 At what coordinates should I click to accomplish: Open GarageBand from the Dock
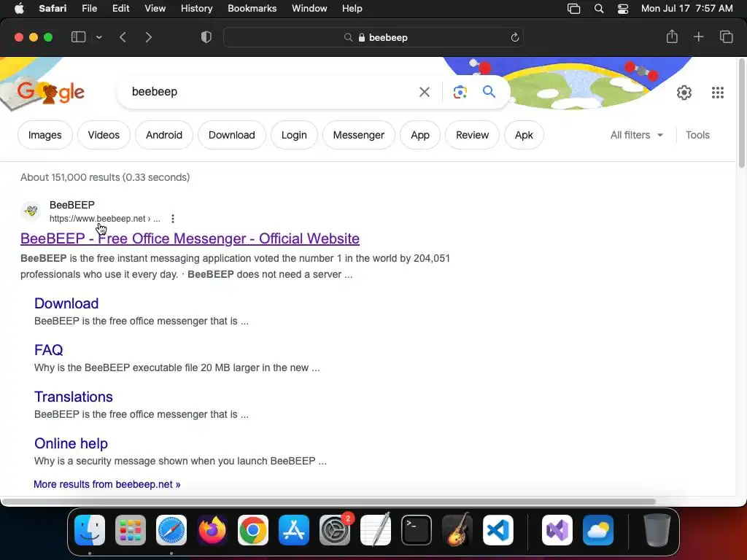click(x=457, y=530)
